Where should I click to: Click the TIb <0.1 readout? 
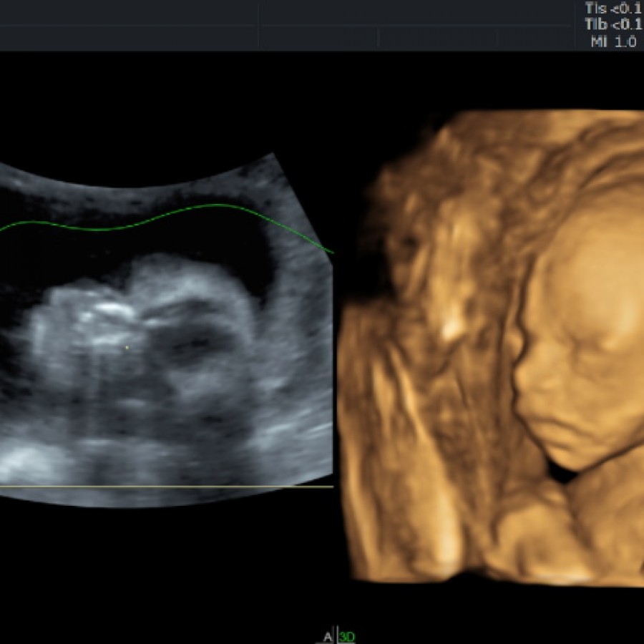[x=614, y=24]
